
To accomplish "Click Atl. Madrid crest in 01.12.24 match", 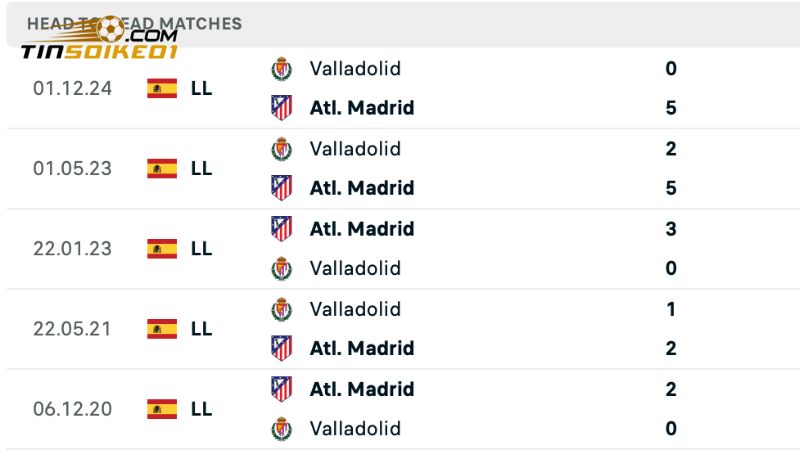I will 282,108.
